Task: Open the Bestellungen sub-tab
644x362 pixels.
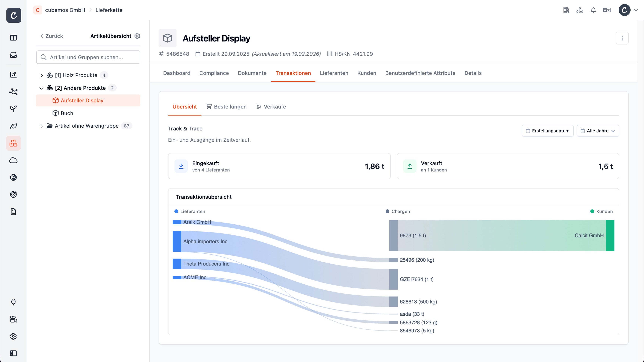Action: click(226, 107)
